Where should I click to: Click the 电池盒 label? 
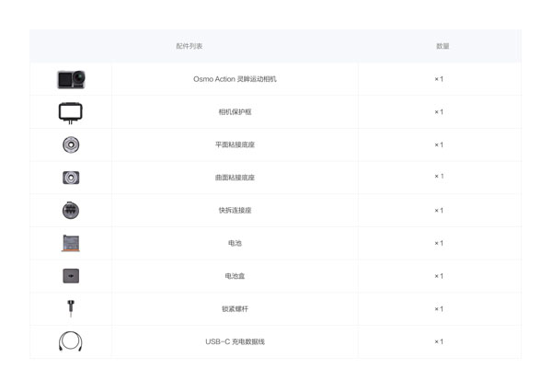[235, 276]
